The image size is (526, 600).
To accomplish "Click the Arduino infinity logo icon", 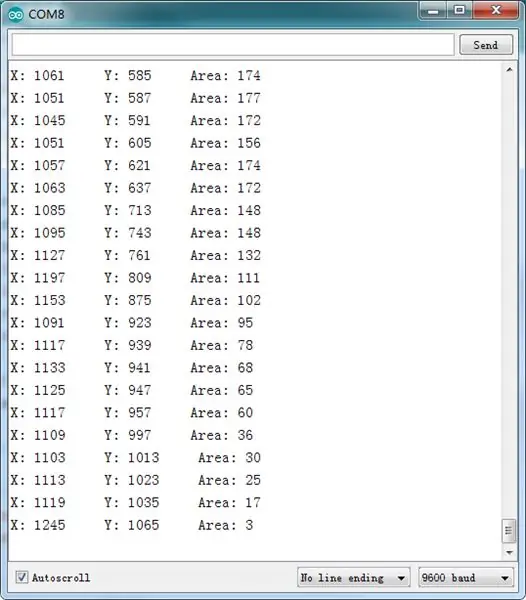I will pyautogui.click(x=16, y=15).
